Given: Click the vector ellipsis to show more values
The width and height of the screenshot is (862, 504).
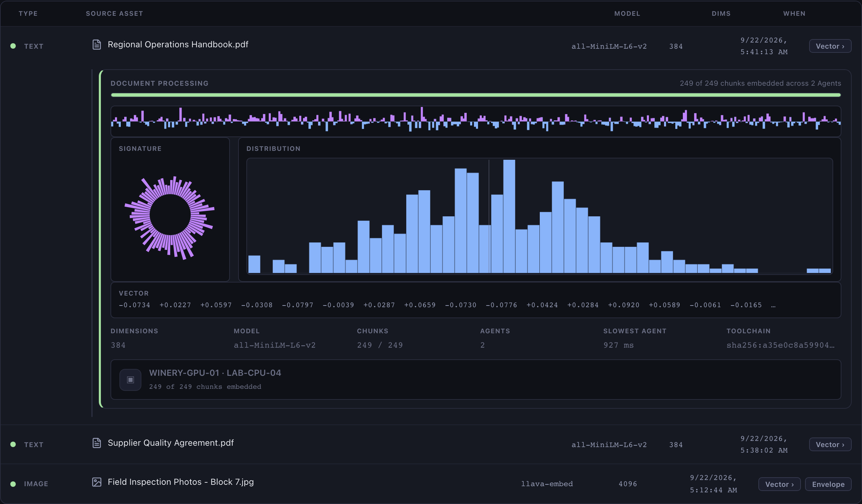Looking at the screenshot, I should [773, 305].
